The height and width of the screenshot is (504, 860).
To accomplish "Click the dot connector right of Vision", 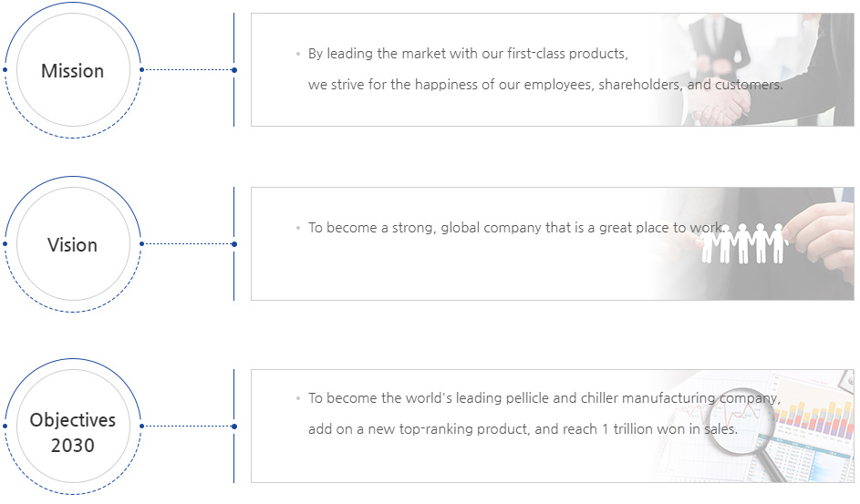I will (x=234, y=244).
